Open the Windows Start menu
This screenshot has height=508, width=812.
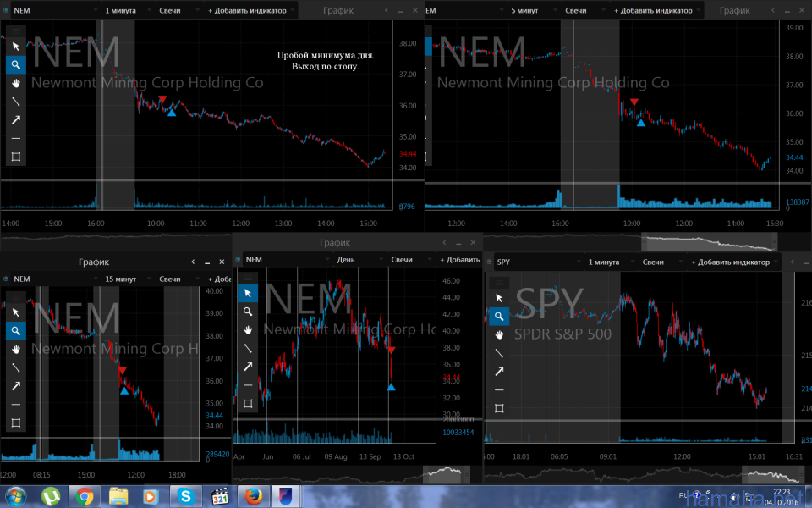click(x=15, y=497)
